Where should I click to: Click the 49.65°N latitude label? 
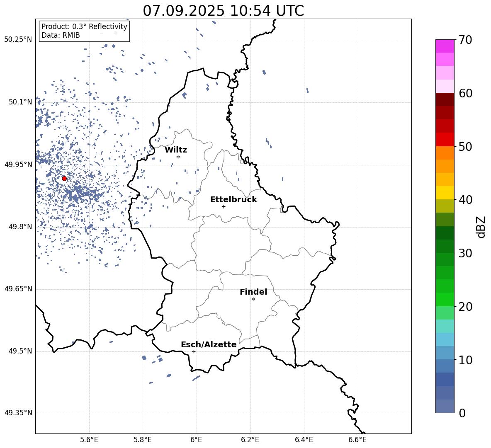[18, 289]
